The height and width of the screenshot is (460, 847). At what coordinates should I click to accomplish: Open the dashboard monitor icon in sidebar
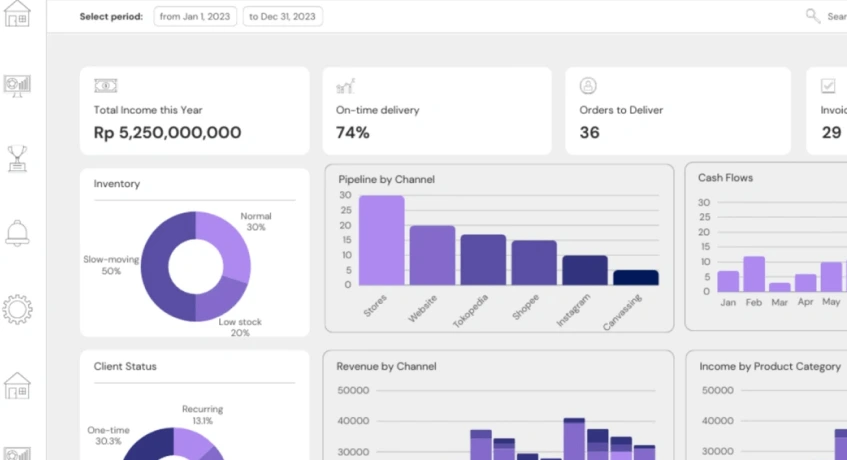(17, 86)
